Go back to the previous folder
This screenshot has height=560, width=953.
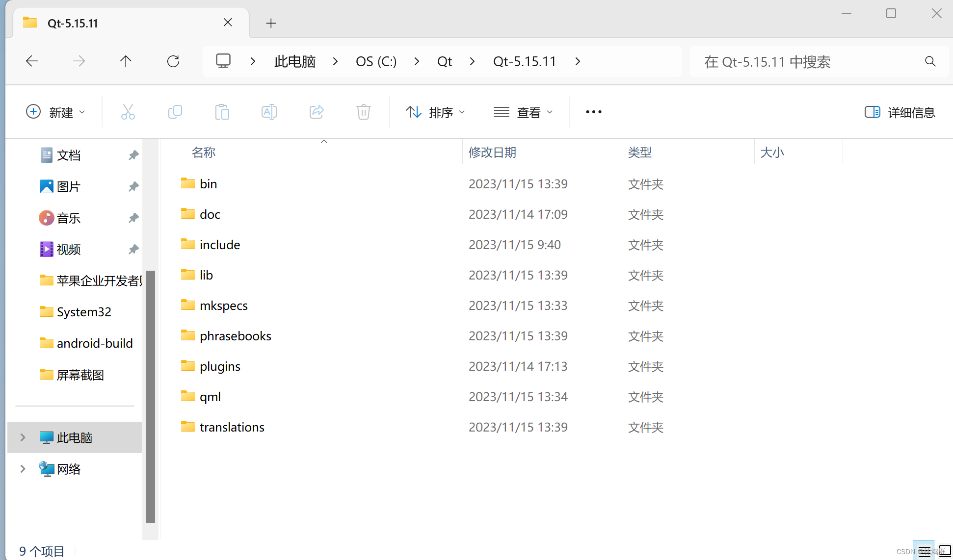pyautogui.click(x=32, y=61)
